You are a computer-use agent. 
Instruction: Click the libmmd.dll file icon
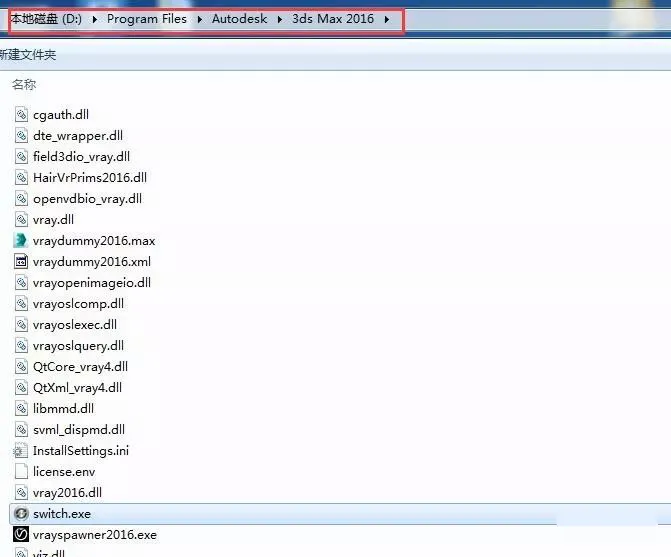(x=21, y=408)
